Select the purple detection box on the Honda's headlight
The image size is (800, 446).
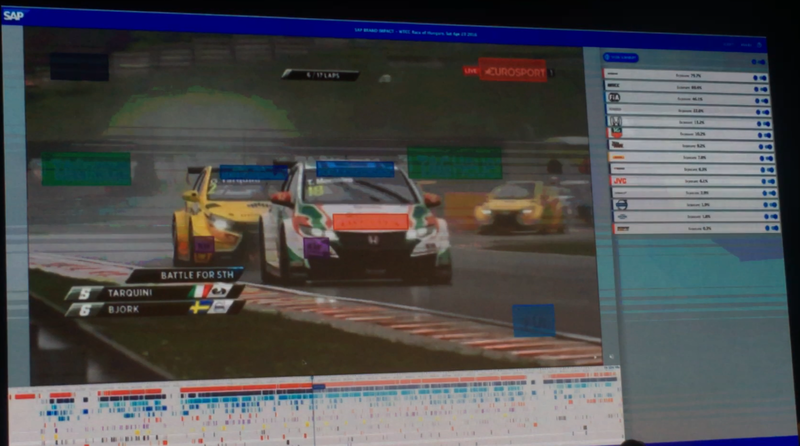click(x=316, y=247)
